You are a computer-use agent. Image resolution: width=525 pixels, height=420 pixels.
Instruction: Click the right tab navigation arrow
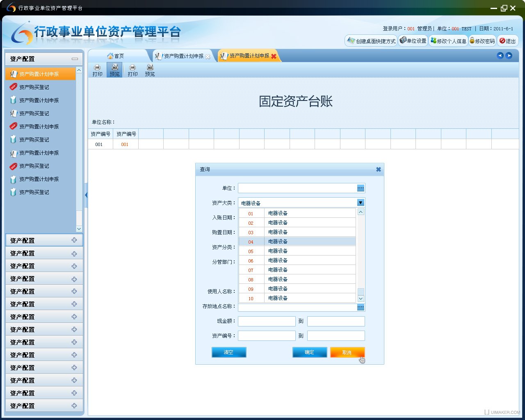coord(509,55)
